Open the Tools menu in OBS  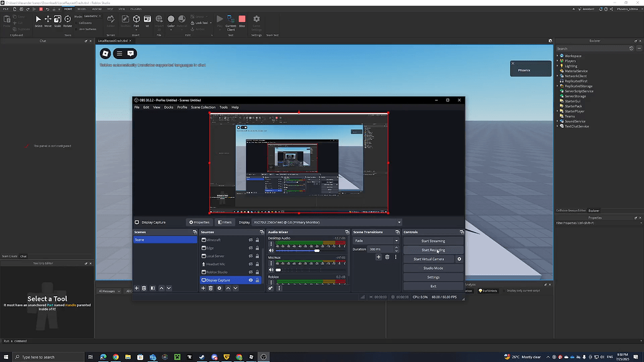(224, 107)
